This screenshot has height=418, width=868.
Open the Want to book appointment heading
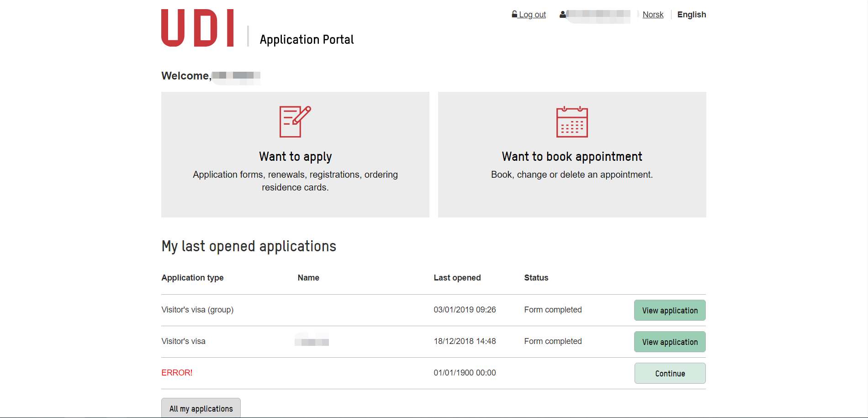click(572, 157)
